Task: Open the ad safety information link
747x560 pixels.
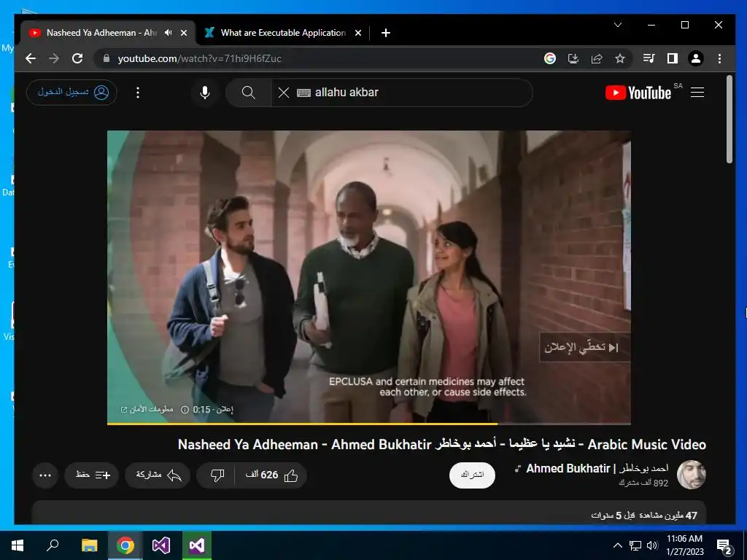Action: click(x=147, y=410)
